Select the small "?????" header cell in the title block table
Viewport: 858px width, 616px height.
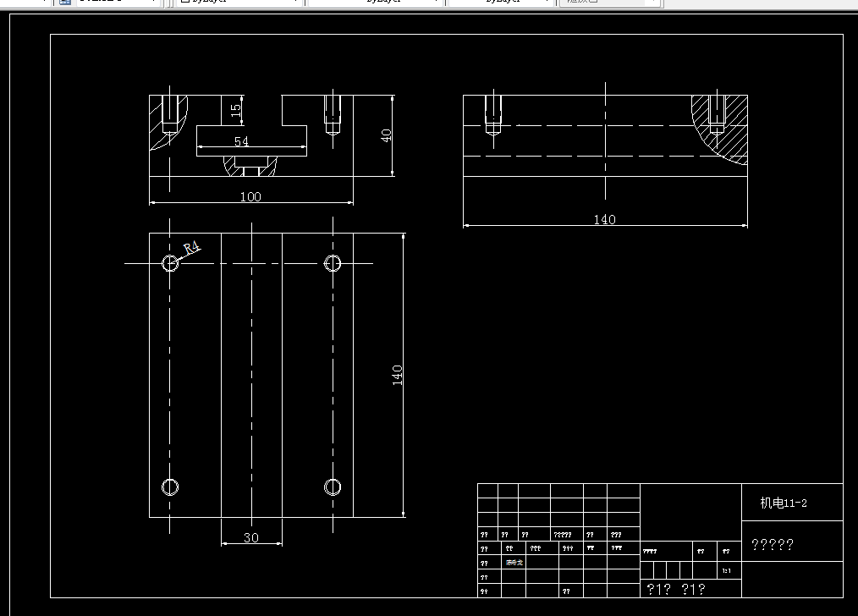(563, 535)
